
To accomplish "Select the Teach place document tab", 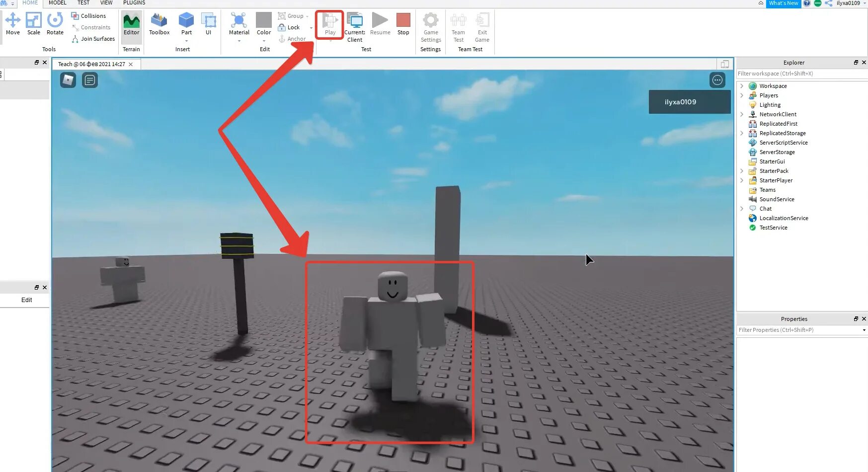I will pyautogui.click(x=91, y=64).
